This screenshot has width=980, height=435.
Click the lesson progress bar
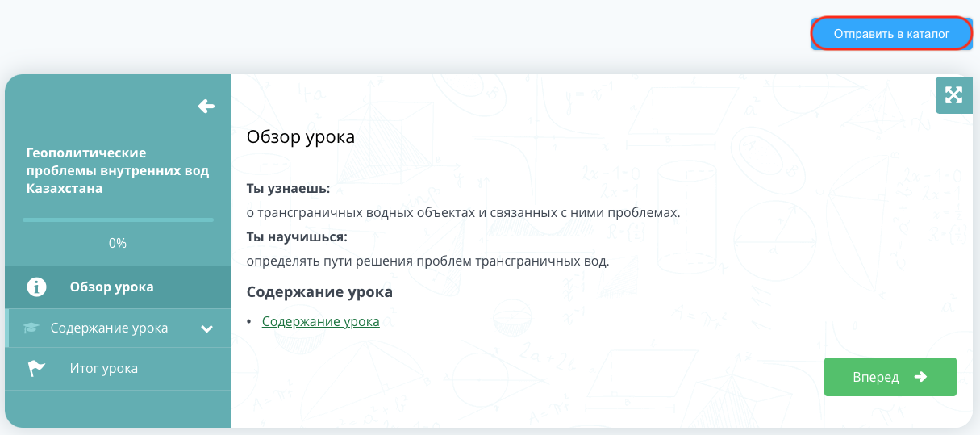click(x=118, y=220)
